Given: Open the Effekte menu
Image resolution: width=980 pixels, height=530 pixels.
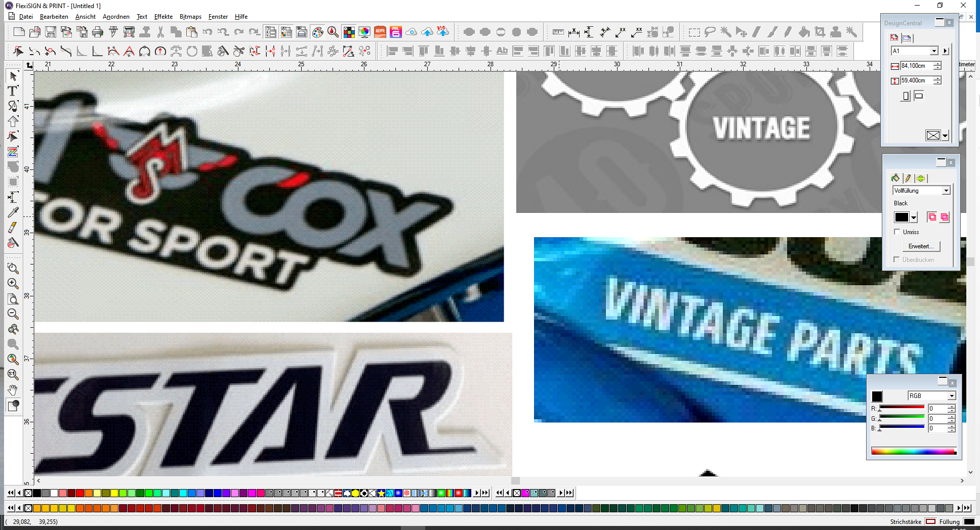Looking at the screenshot, I should [163, 17].
